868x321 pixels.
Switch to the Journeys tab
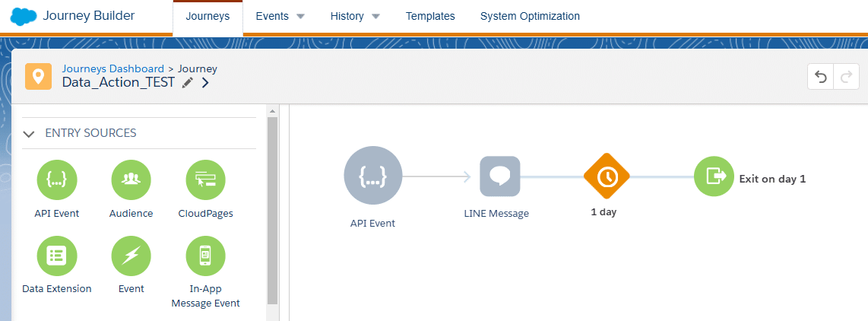(207, 17)
